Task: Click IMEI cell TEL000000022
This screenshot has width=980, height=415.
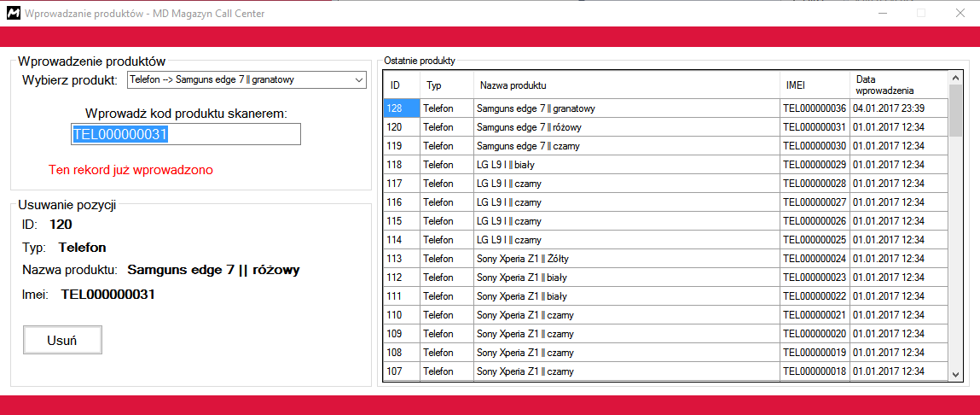Action: pos(815,296)
